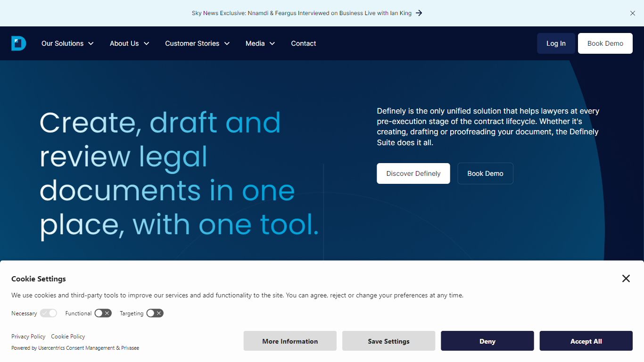Click the Save Settings button
The width and height of the screenshot is (644, 362).
pos(388,341)
